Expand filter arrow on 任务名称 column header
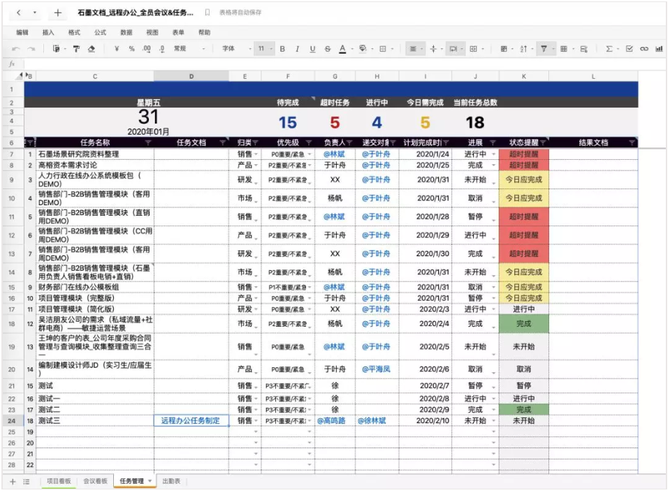 coord(148,143)
